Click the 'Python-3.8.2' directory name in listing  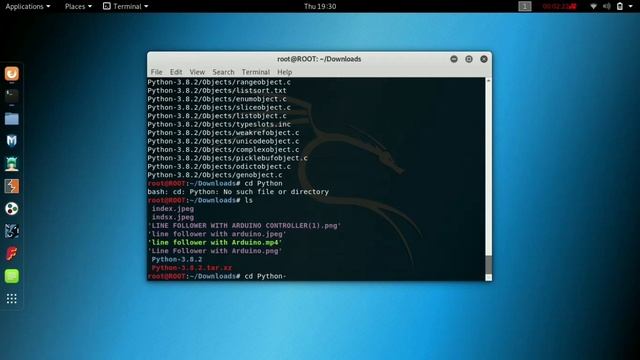pos(177,260)
